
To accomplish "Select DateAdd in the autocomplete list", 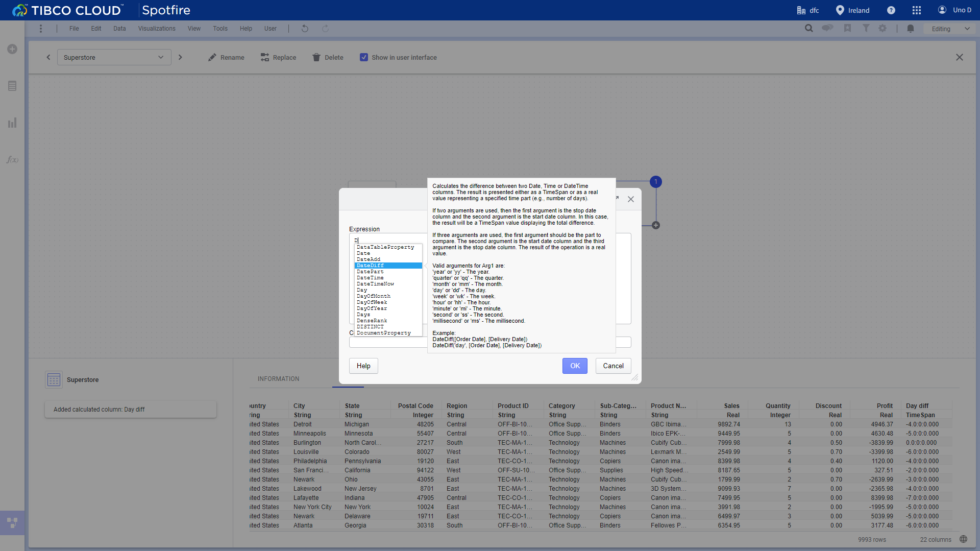I will tap(388, 259).
